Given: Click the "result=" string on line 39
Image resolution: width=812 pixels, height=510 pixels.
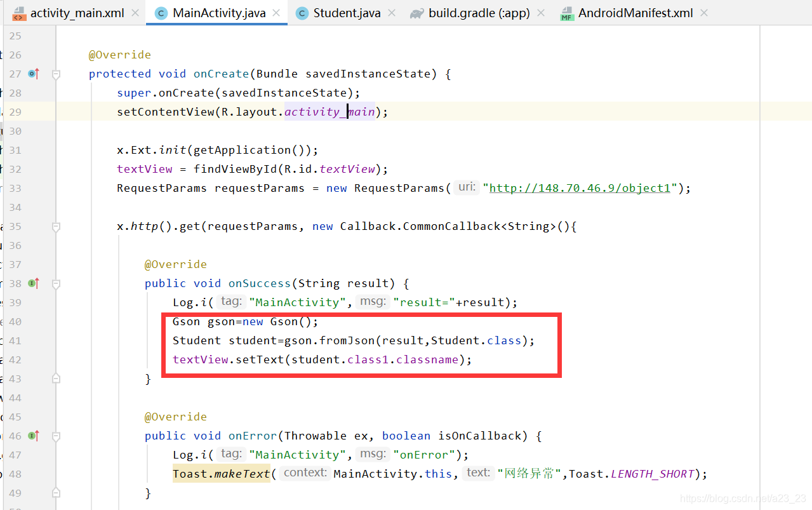Looking at the screenshot, I should click(424, 302).
